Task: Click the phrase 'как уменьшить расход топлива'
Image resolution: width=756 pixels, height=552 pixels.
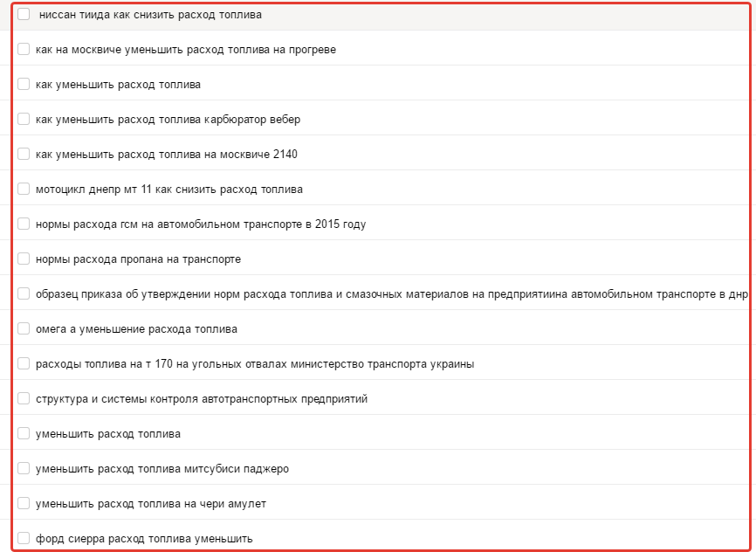Action: coord(118,85)
